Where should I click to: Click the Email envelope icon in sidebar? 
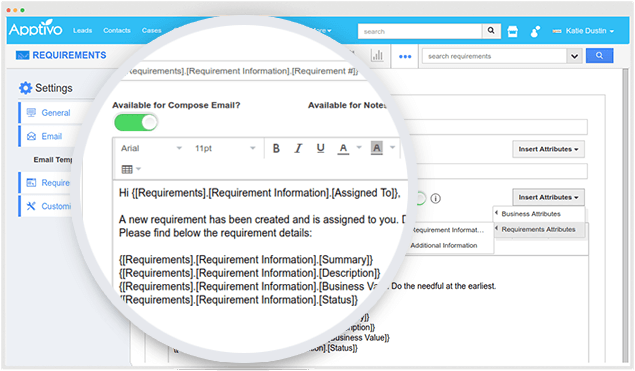click(x=31, y=136)
